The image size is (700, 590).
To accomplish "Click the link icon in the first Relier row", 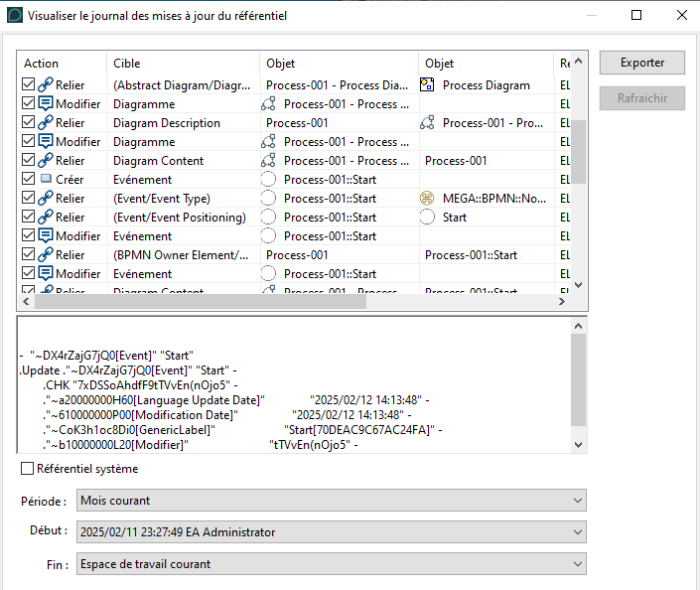I will pyautogui.click(x=45, y=85).
